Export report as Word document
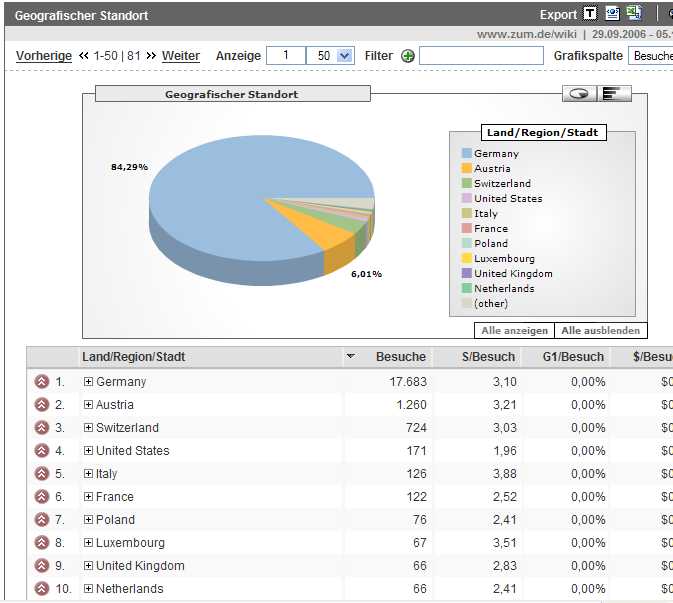Viewport: 673px width, 603px height. [613, 14]
